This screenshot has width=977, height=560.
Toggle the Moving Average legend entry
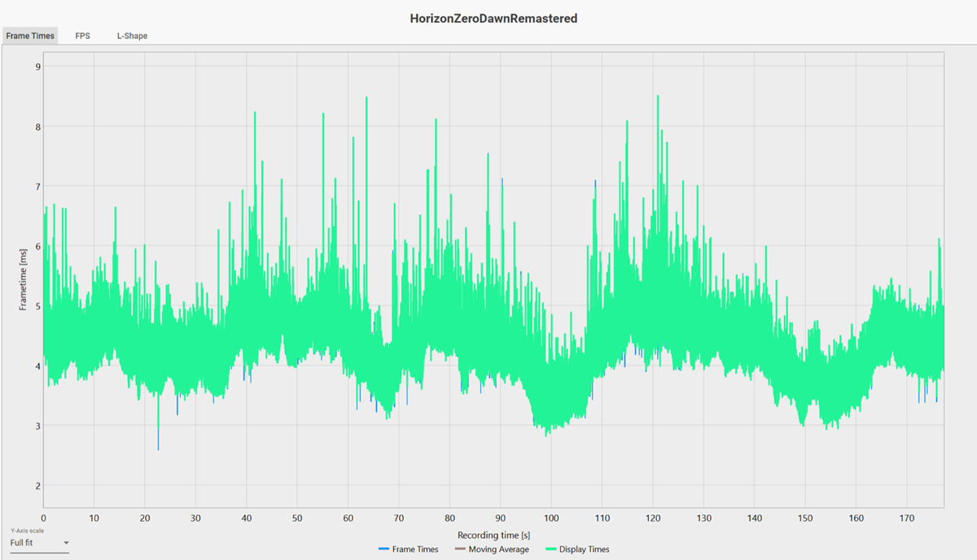[x=492, y=549]
